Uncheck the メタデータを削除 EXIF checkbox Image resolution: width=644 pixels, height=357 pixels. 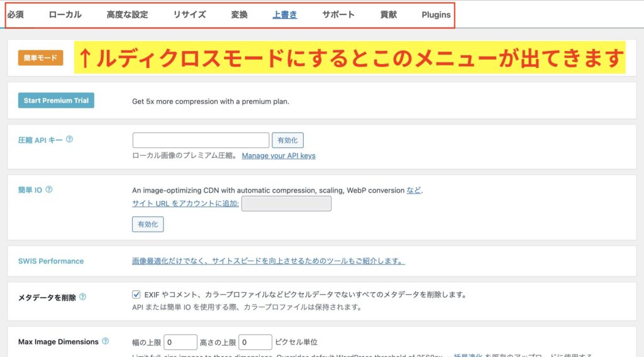pos(136,294)
